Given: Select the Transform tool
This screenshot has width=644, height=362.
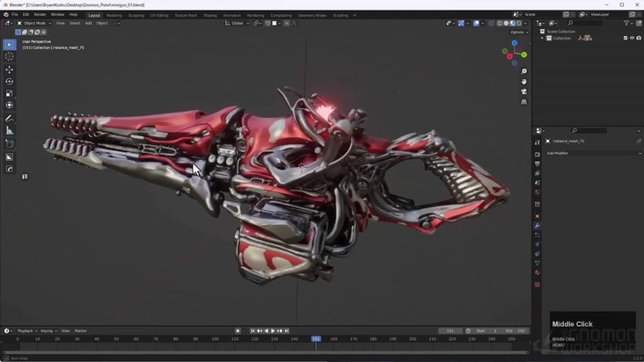Looking at the screenshot, I should click(x=10, y=105).
